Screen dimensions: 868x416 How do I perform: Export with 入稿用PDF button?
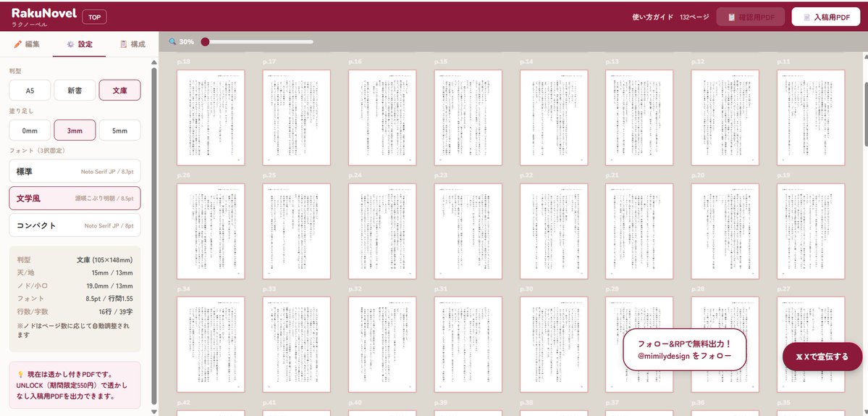pos(826,17)
